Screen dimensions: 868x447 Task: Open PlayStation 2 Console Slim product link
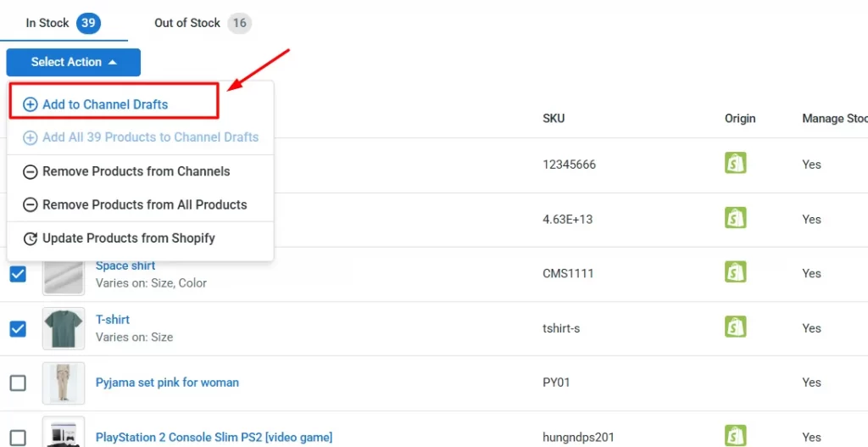tap(214, 438)
